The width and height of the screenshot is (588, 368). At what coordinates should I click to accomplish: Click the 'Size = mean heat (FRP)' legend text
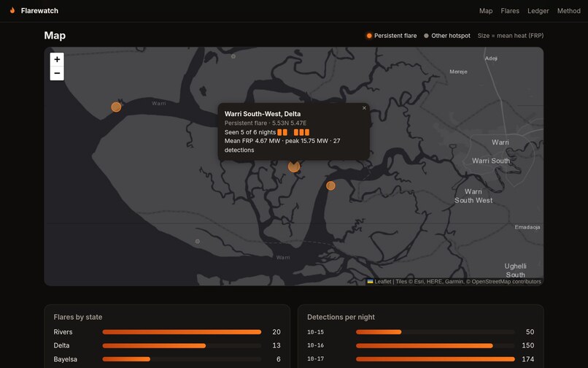coord(511,36)
